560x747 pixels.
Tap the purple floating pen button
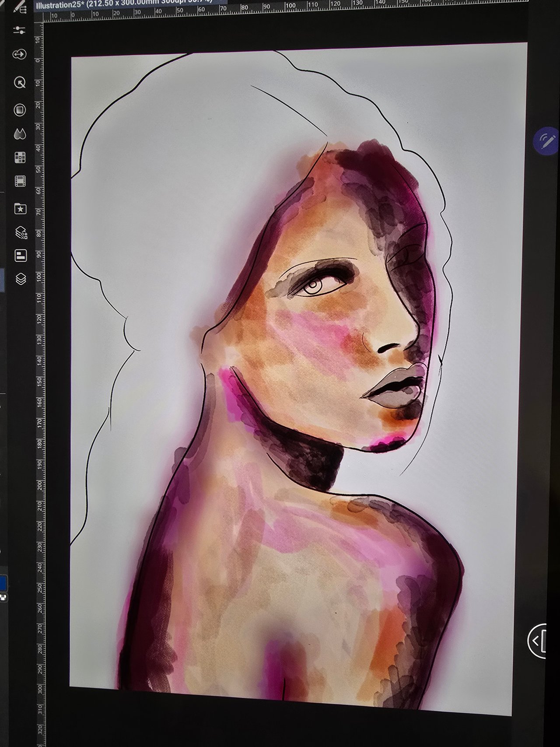(546, 141)
